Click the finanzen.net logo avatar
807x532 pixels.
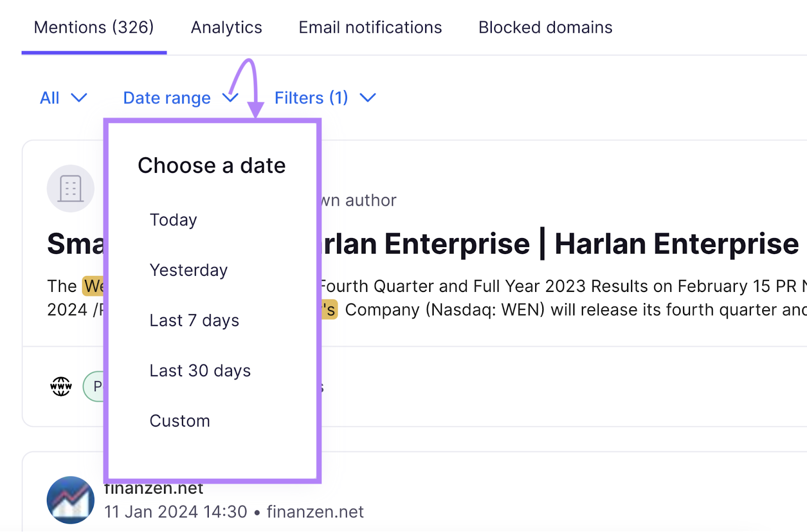pyautogui.click(x=70, y=499)
